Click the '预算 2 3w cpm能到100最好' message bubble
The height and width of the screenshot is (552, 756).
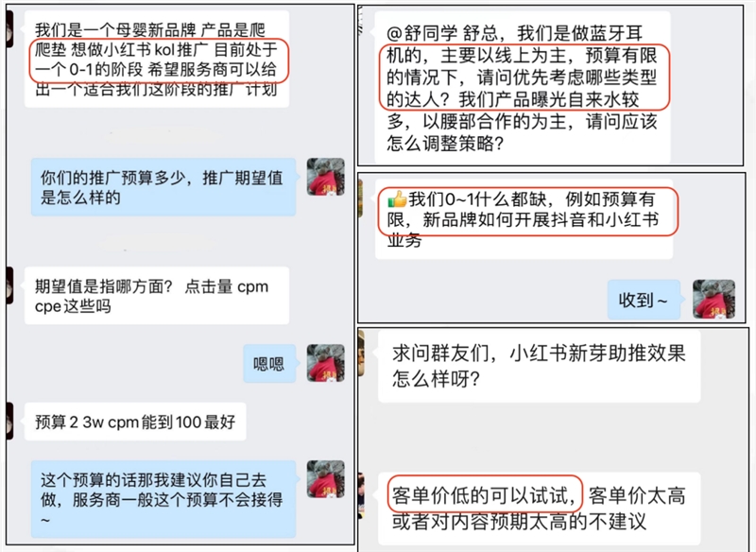coord(135,422)
